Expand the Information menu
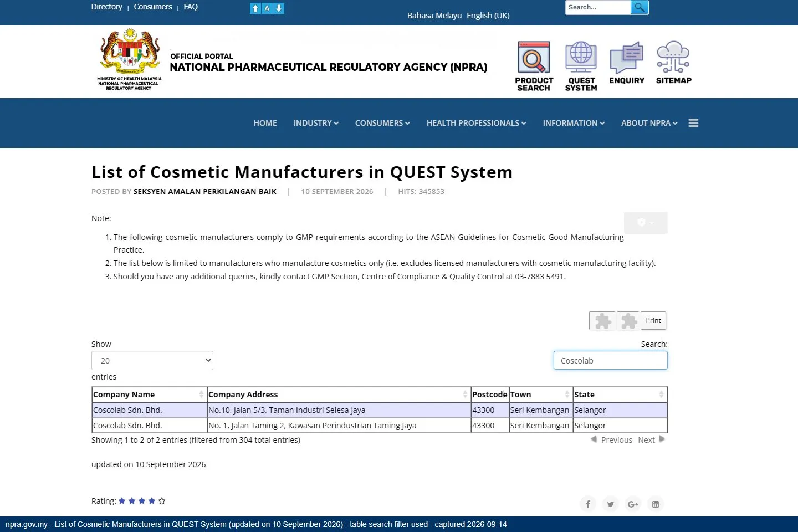This screenshot has height=532, width=798. 574,123
